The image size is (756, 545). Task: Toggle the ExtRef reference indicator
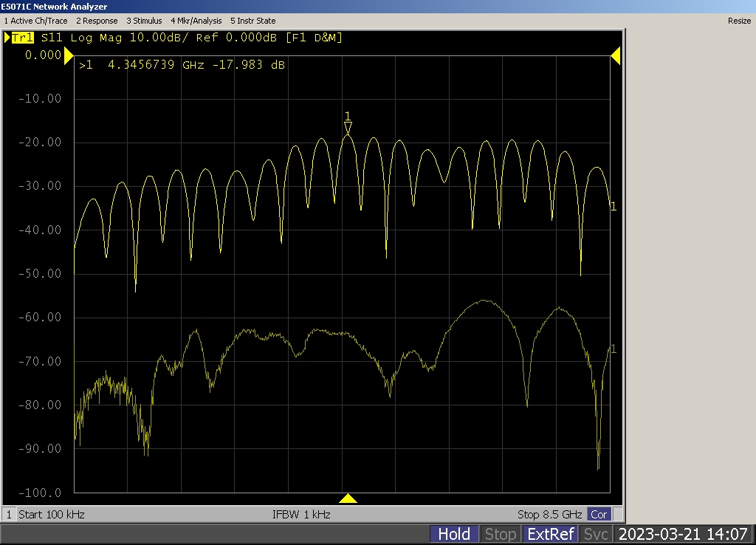tap(550, 534)
